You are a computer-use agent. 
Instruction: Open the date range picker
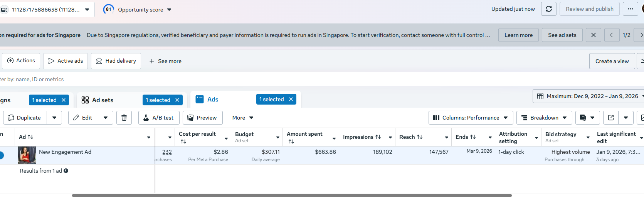coord(589,96)
